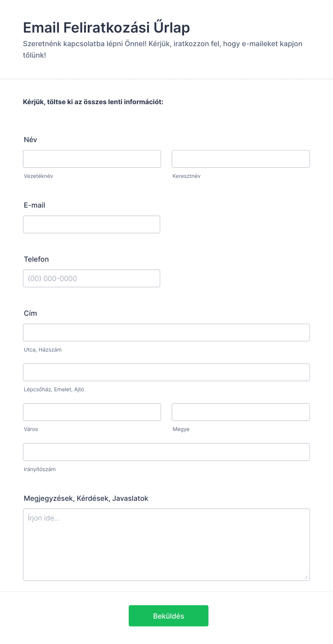
Task: Click inside the Írjon ide comment box
Action: pyautogui.click(x=166, y=537)
